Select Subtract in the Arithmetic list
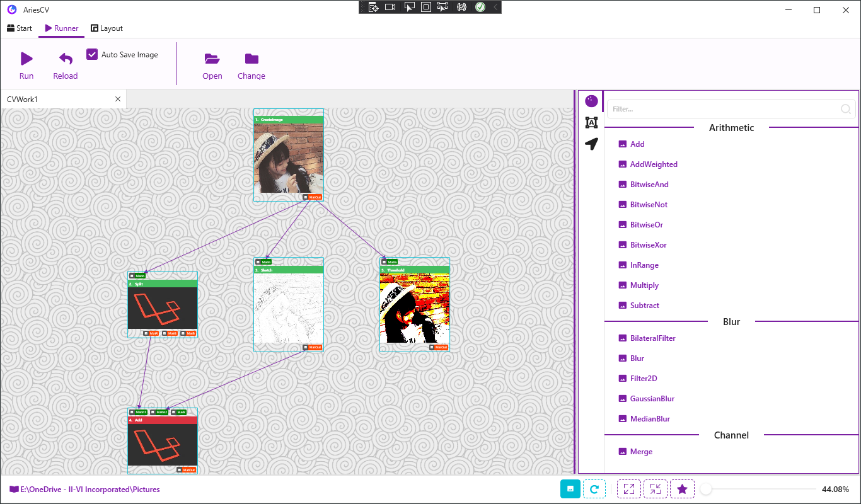Screen dimensions: 861x504 click(645, 306)
